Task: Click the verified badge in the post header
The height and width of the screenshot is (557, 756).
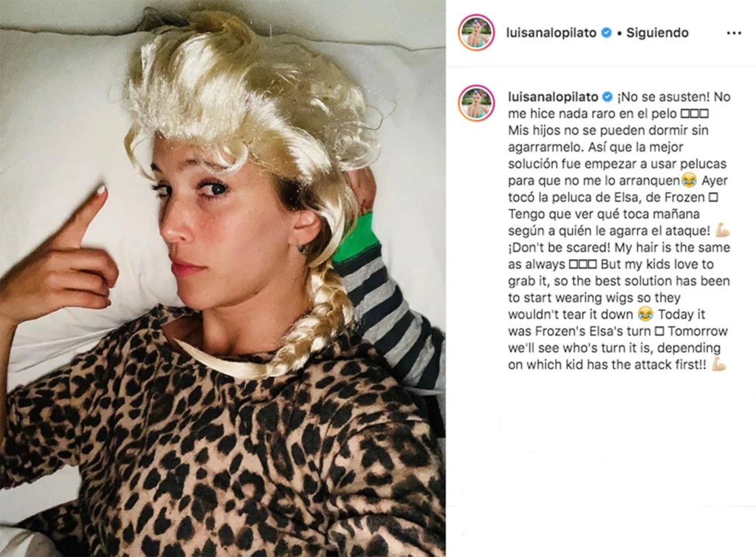Action: tap(607, 33)
